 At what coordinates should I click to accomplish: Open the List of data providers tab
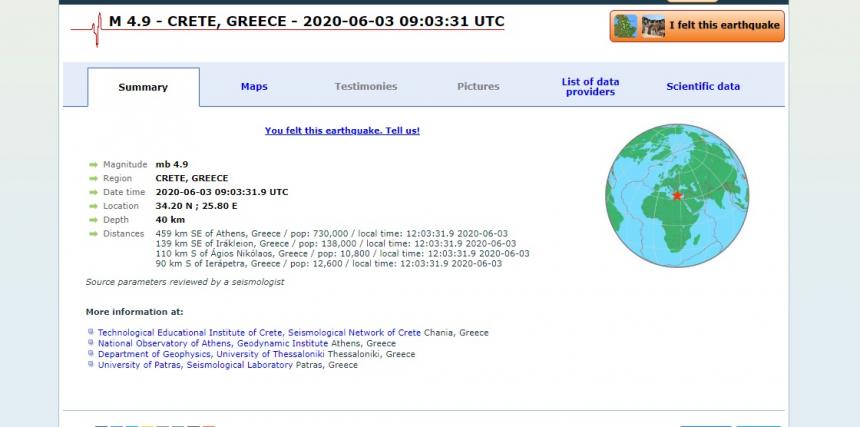coord(590,87)
